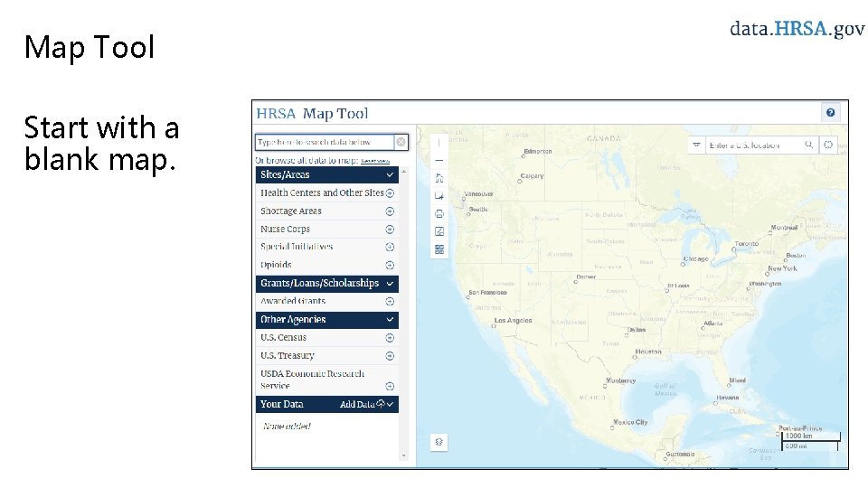Select the draw/select area tool icon
Screen dimensions: 868x488
(x=439, y=196)
